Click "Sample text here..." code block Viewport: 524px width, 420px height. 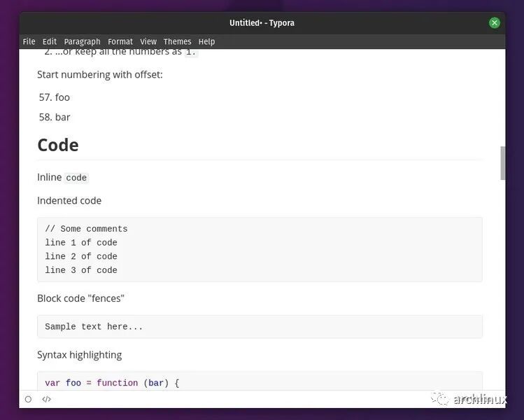(x=260, y=326)
